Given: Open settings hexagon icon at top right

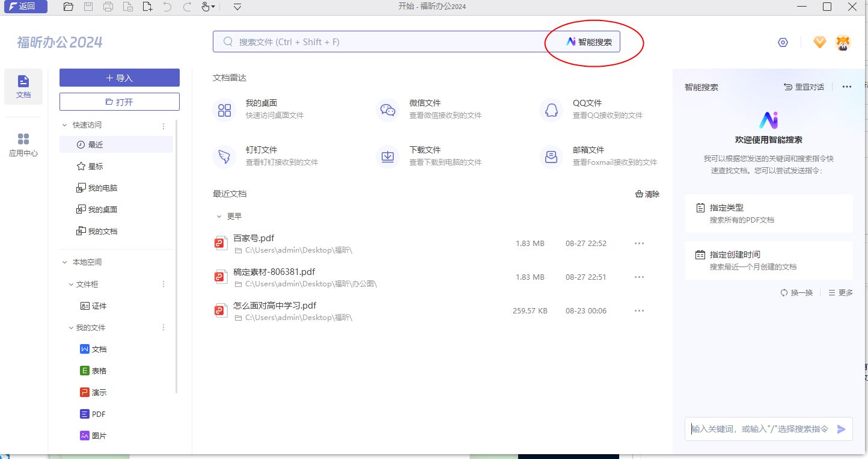Looking at the screenshot, I should [x=783, y=42].
